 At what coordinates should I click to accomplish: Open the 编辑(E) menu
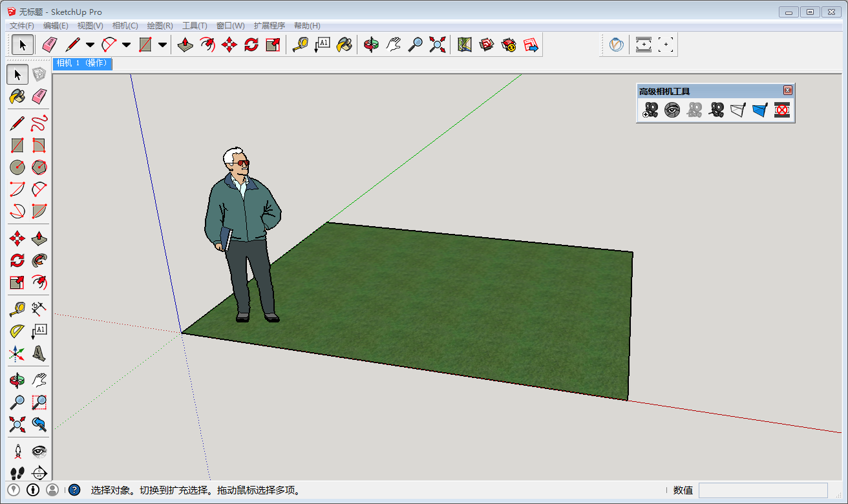(x=56, y=26)
